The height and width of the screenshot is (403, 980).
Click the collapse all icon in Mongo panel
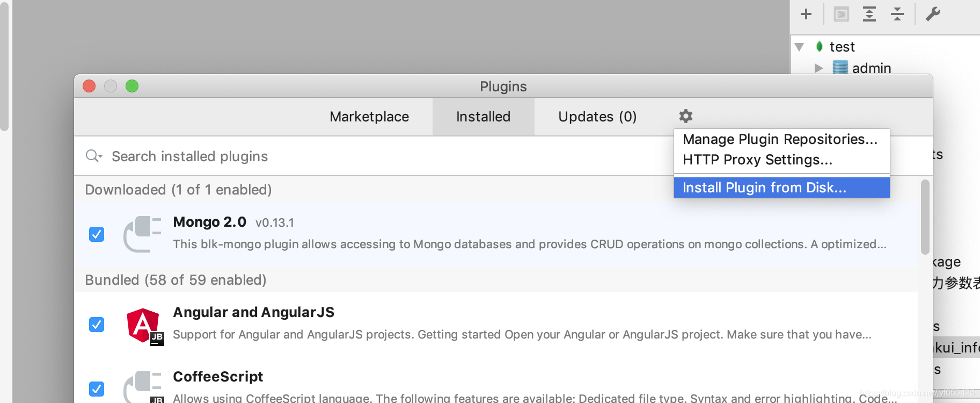pos(897,14)
